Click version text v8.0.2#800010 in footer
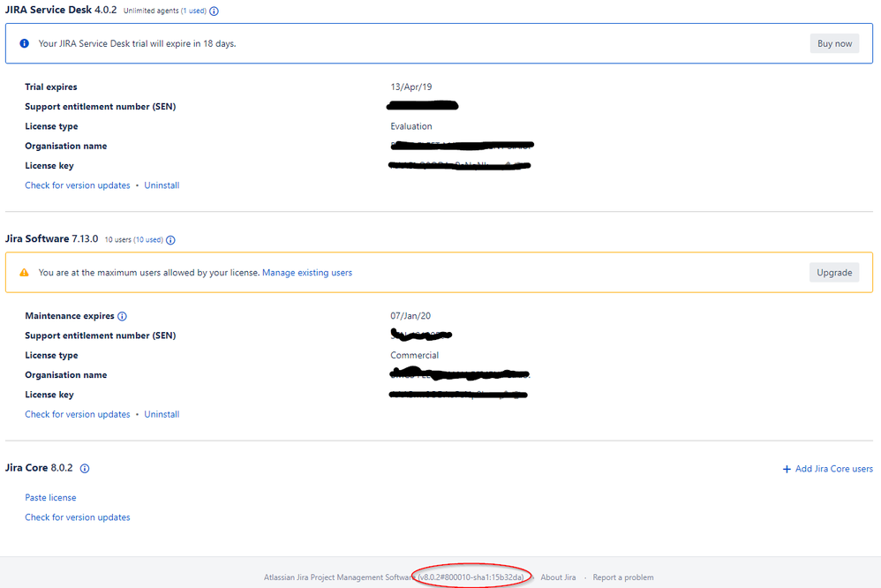Image resolution: width=881 pixels, height=588 pixels. [471, 577]
